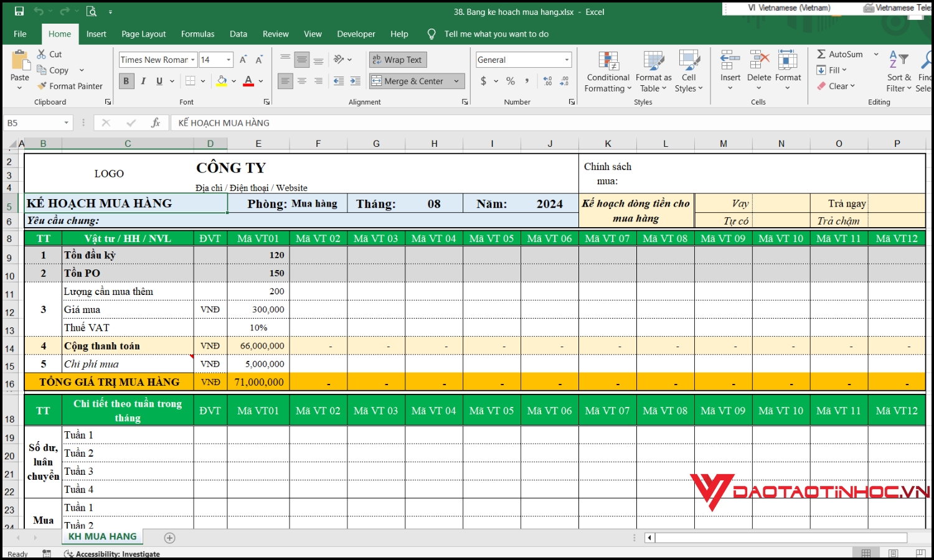This screenshot has width=934, height=560.
Task: Select the KH MUA HANG sheet tab
Action: click(x=102, y=536)
